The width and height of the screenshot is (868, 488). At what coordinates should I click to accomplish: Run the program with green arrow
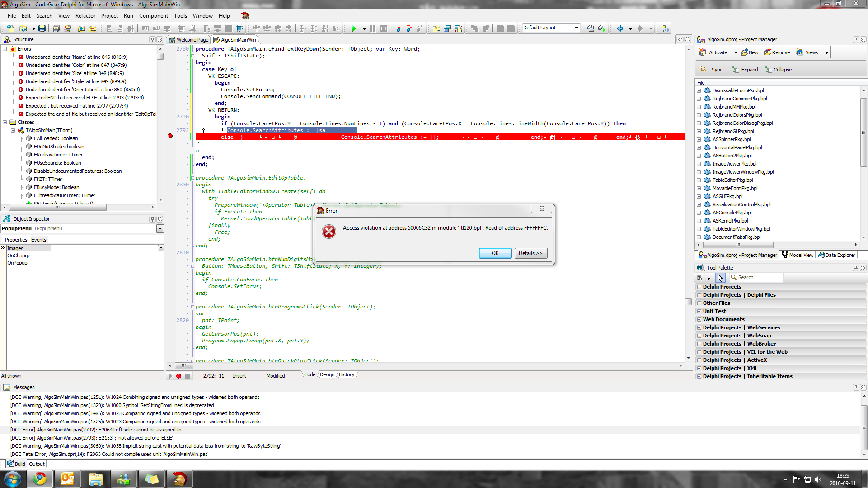(354, 28)
